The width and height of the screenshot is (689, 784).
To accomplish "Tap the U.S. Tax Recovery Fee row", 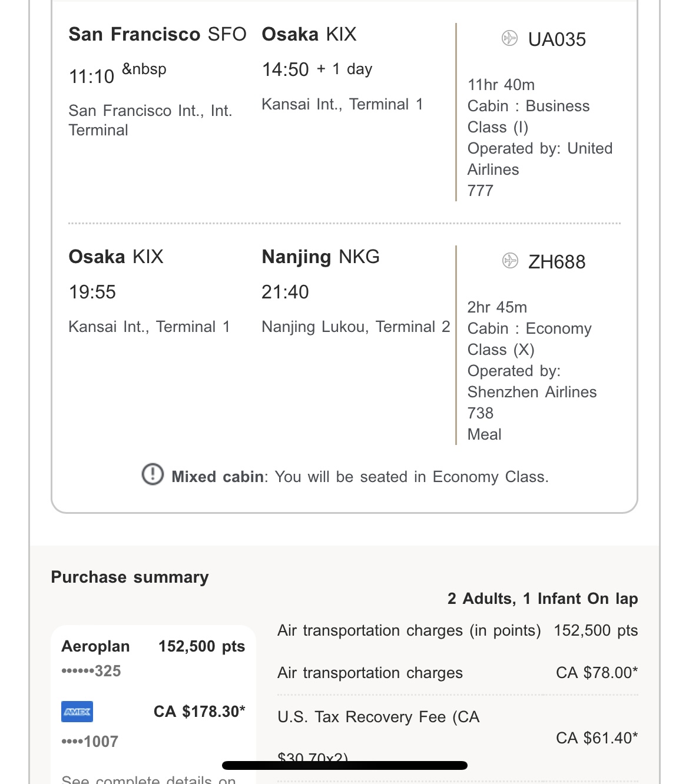I will coord(379,717).
